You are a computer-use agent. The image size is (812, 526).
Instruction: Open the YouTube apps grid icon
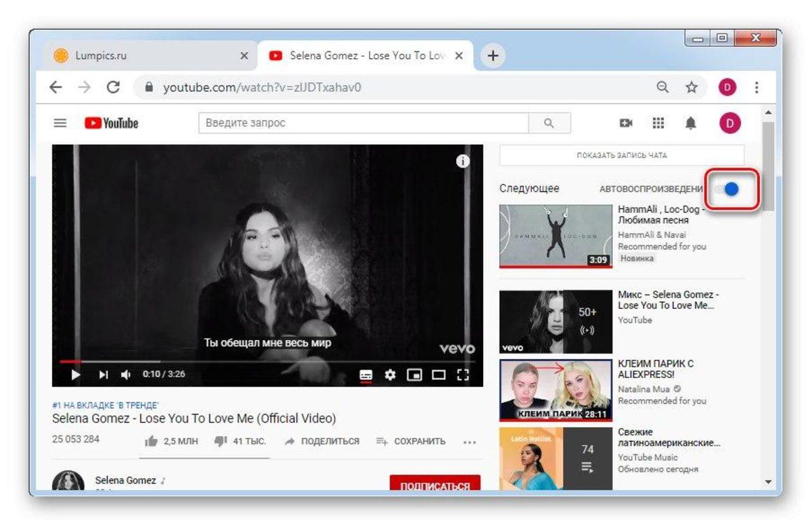(x=658, y=123)
